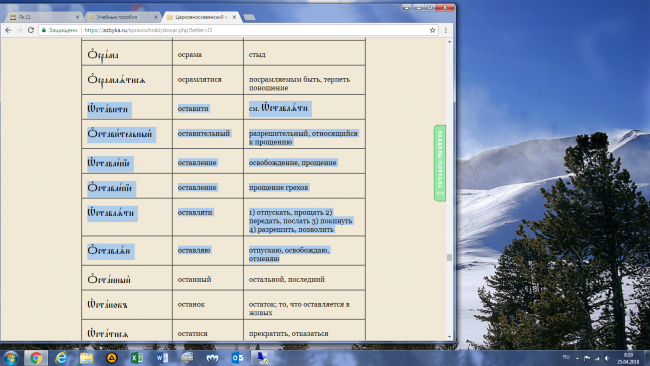Open the RU language selector in tray

566,357
